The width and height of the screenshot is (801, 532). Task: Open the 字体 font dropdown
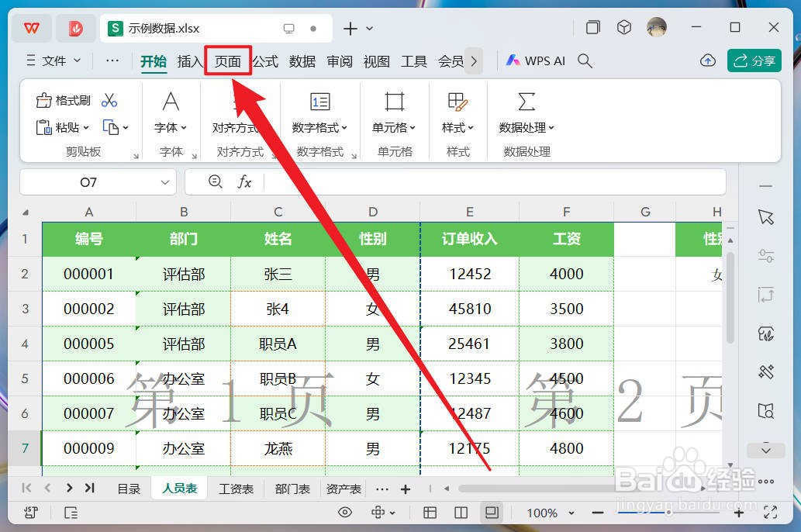point(171,128)
